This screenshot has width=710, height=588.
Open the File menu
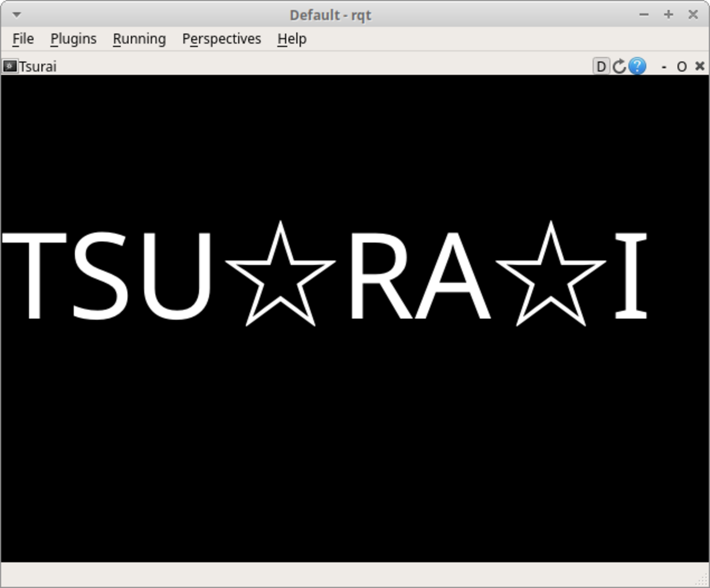23,39
